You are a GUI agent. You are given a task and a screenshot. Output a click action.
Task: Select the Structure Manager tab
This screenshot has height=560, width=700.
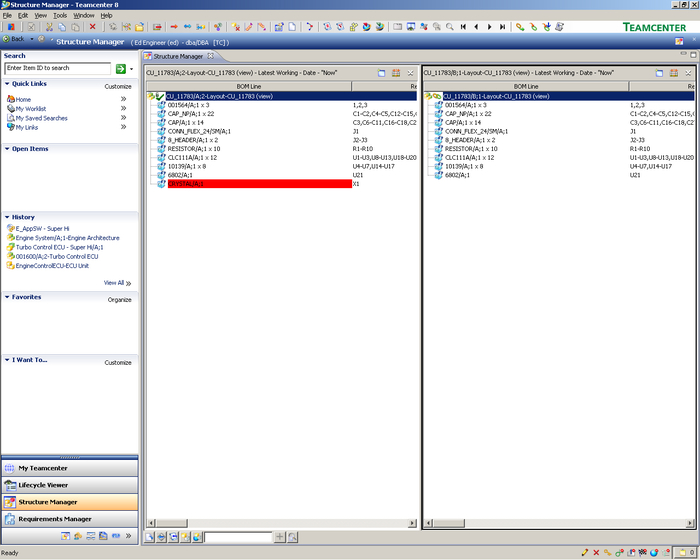tap(178, 56)
